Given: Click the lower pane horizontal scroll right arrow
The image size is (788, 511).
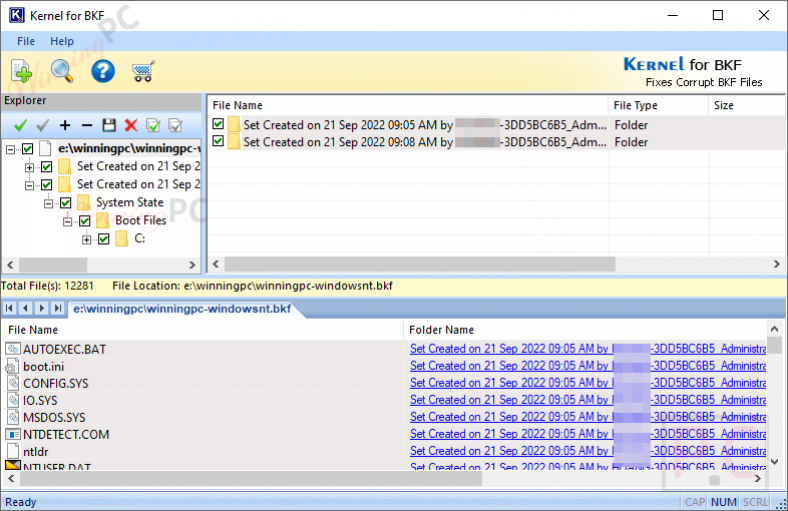Looking at the screenshot, I should click(x=757, y=479).
